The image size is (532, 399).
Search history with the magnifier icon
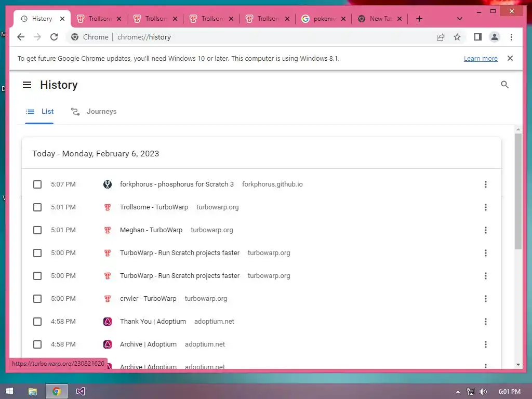coord(504,85)
